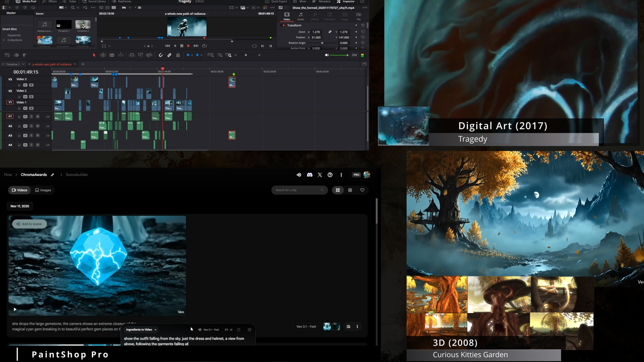This screenshot has height=362, width=644.
Task: Open the Ingredients to Video dropdown
Action: [x=141, y=329]
